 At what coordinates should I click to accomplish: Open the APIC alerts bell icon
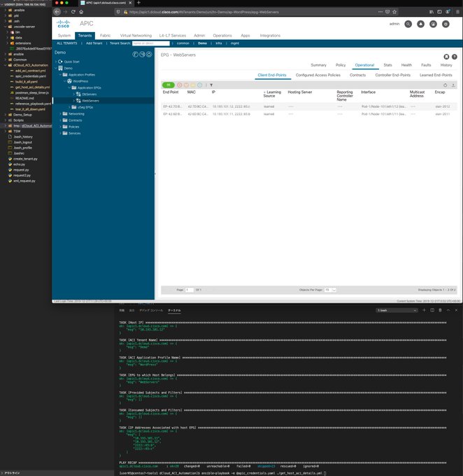click(420, 24)
